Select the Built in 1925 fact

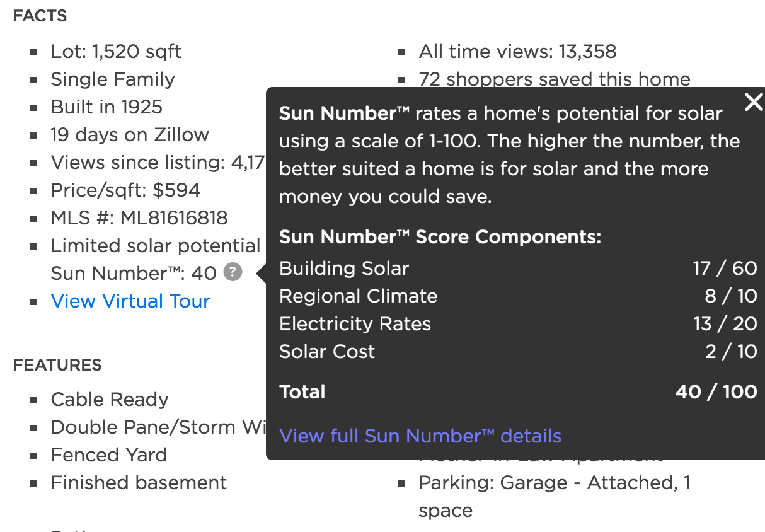106,107
